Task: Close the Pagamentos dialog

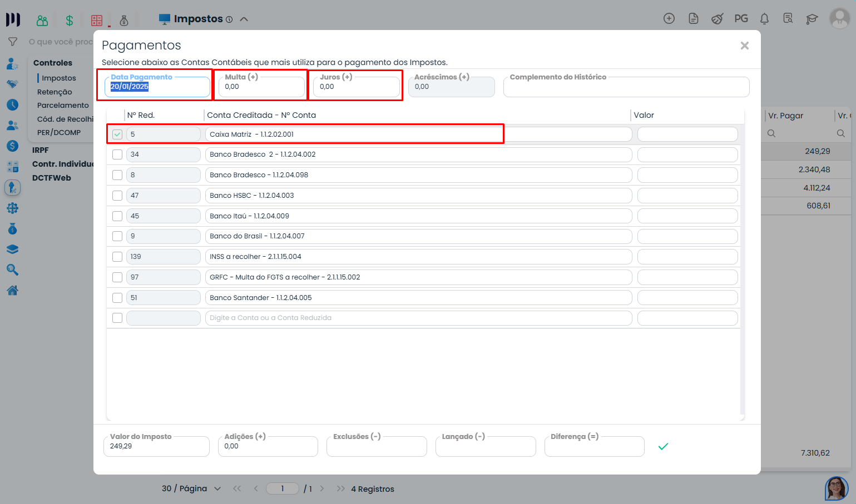Action: [744, 46]
